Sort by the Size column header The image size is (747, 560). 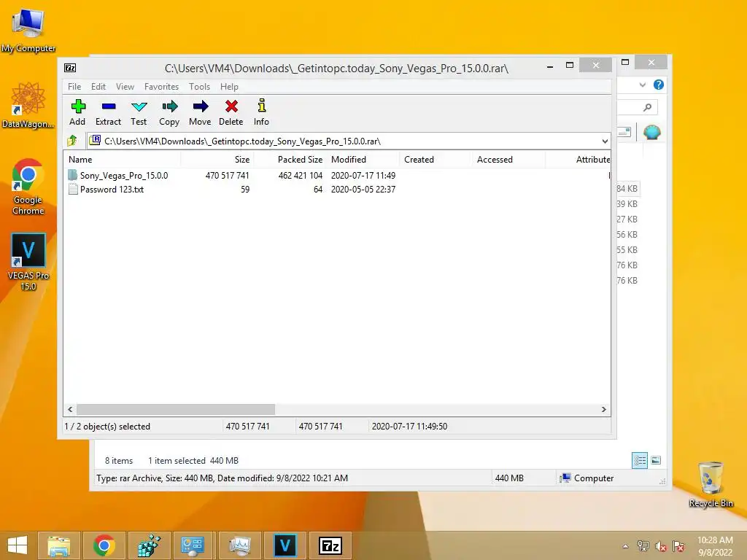pyautogui.click(x=217, y=160)
